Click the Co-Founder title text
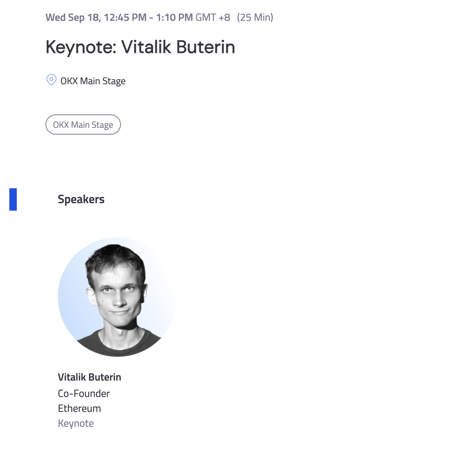Image resolution: width=476 pixels, height=457 pixels. coord(84,394)
